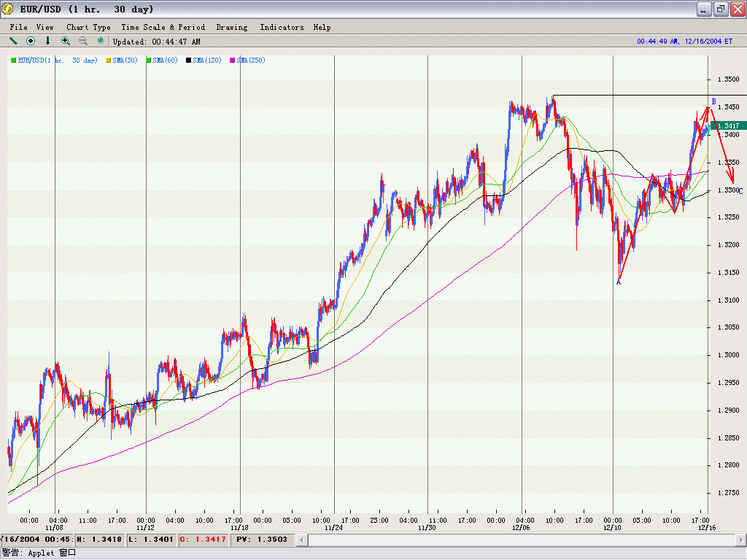Screen dimensions: 747x560
Task: Click the 1.3500 price axis label
Action: pos(729,79)
